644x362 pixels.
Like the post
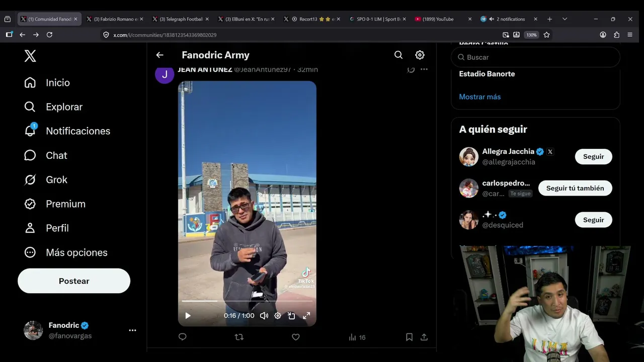tap(296, 337)
